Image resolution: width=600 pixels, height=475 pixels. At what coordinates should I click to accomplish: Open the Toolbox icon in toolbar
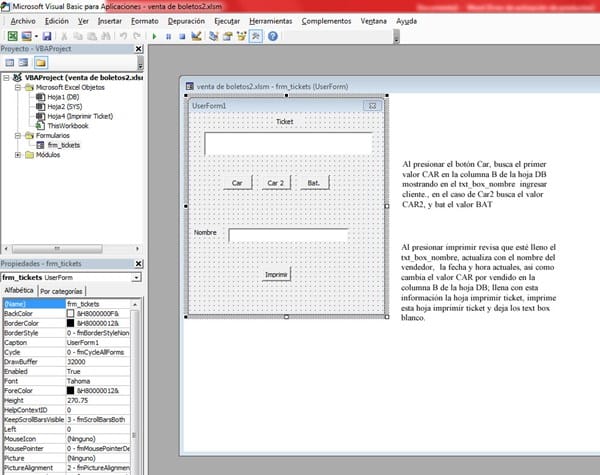256,37
